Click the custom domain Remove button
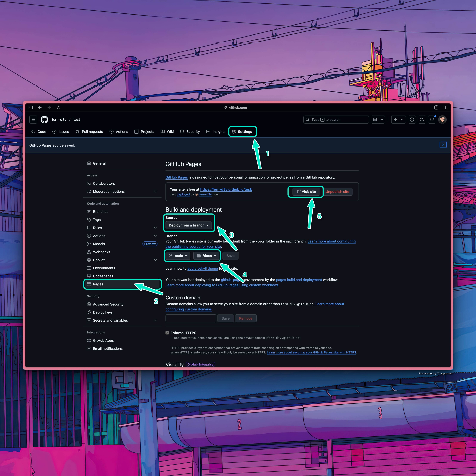 coord(246,318)
